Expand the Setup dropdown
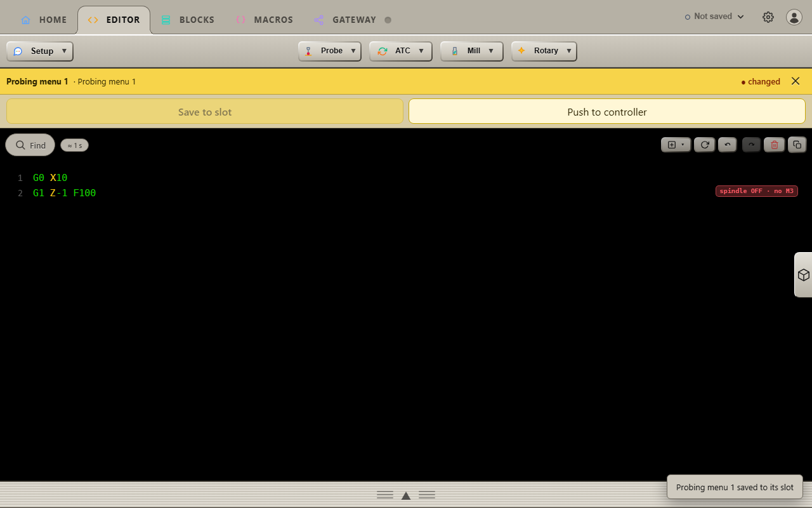The image size is (812, 508). [40, 51]
